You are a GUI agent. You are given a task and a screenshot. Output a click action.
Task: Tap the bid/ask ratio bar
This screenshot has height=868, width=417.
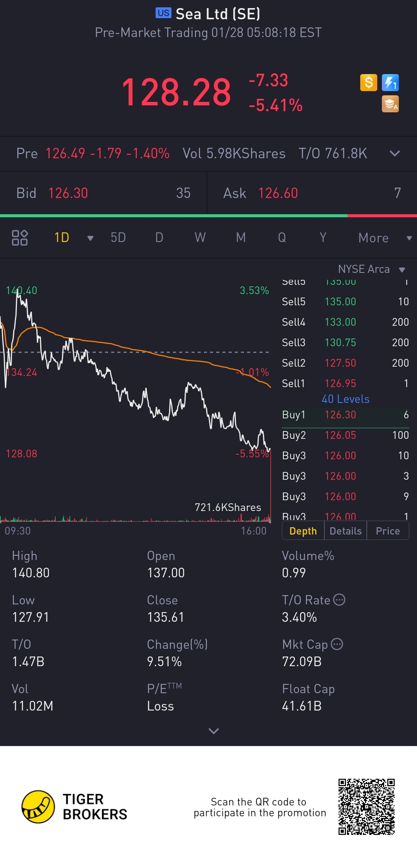[208, 216]
